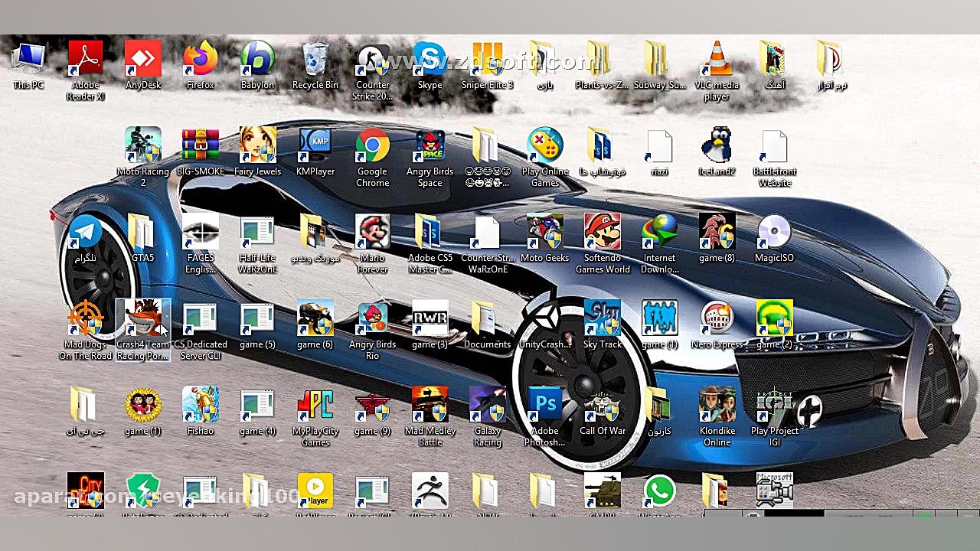Viewport: 980px width, 551px height.
Task: Select the Moto Geeks shortcut
Action: tap(544, 240)
